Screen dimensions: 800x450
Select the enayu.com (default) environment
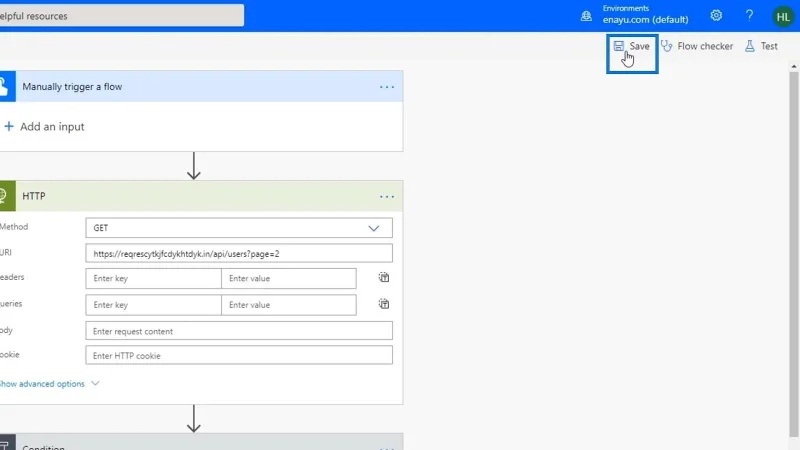point(645,20)
